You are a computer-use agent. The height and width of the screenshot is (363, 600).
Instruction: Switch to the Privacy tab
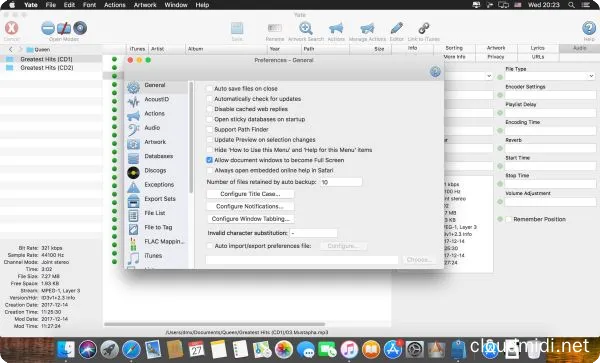click(496, 57)
